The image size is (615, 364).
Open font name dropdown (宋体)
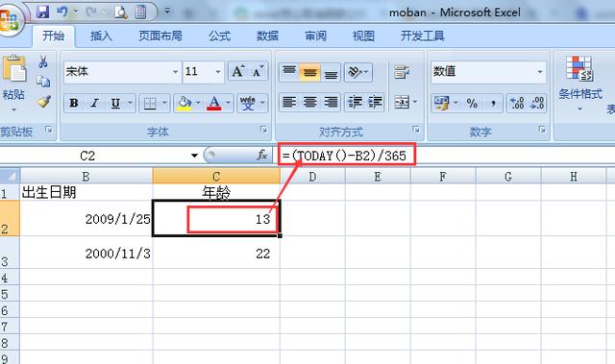(x=175, y=72)
